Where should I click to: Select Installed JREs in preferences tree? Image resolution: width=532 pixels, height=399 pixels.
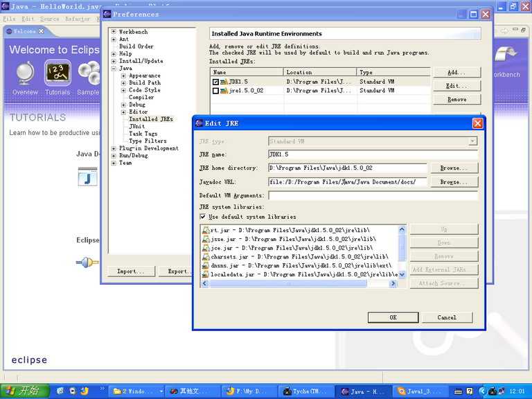[151, 119]
